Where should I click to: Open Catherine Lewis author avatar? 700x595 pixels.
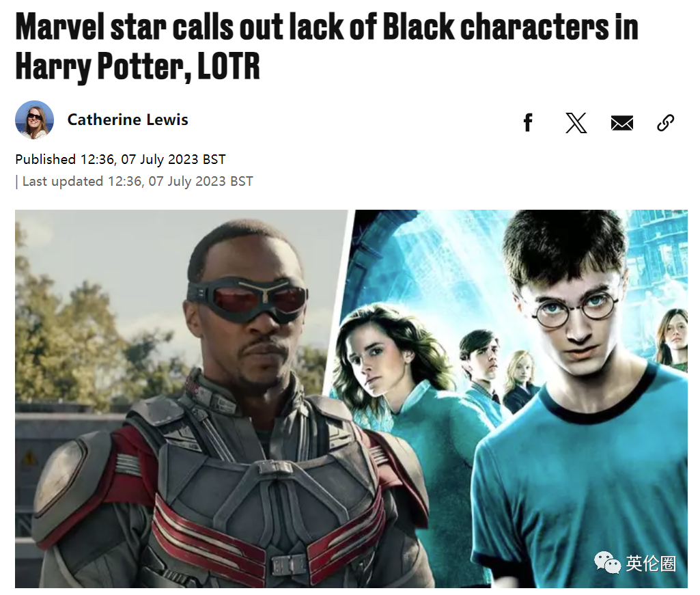pos(34,120)
